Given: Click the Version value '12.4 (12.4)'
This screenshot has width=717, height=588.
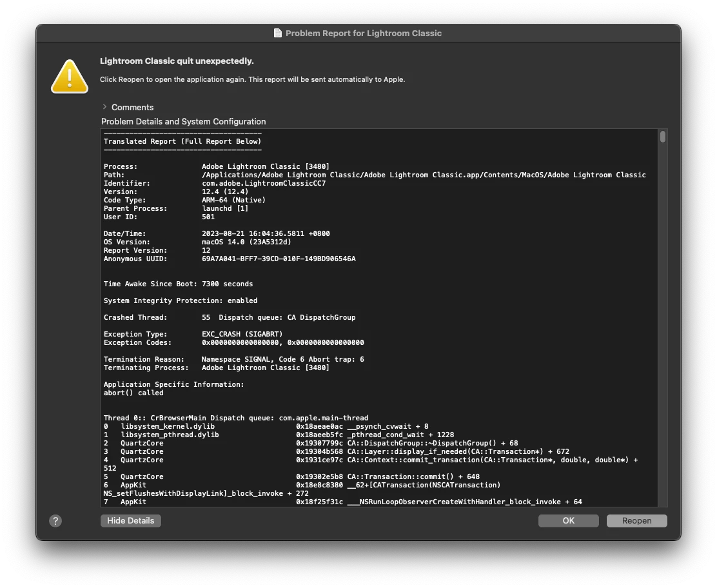Looking at the screenshot, I should pos(225,191).
